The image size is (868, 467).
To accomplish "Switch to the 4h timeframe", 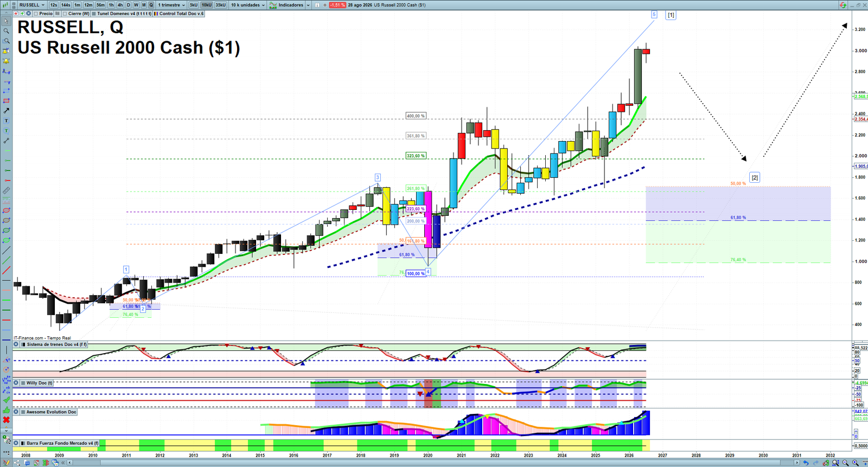I will click(x=120, y=5).
